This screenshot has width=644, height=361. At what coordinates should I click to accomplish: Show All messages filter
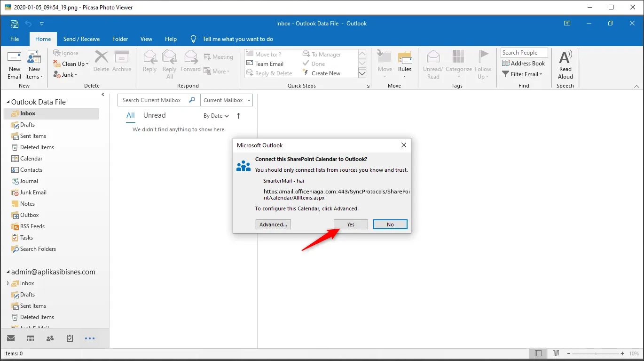click(x=131, y=115)
